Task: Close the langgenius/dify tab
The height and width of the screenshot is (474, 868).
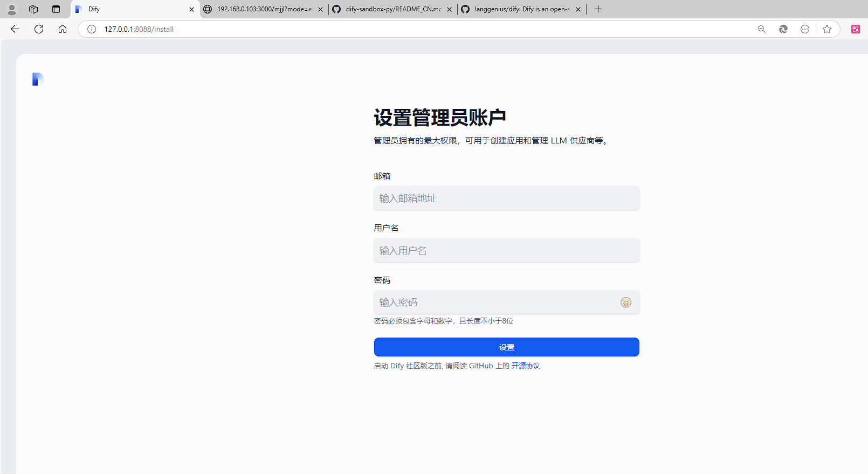Action: pos(578,9)
